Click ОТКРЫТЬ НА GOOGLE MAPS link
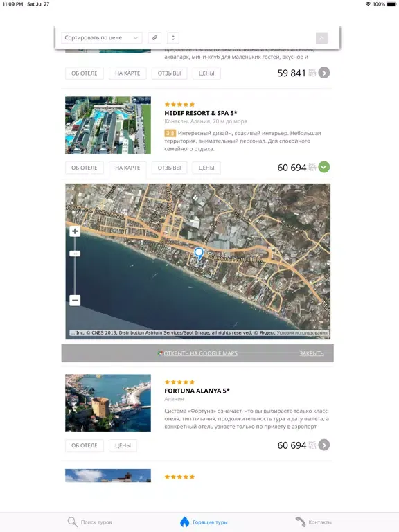This screenshot has height=532, width=399. [x=200, y=353]
